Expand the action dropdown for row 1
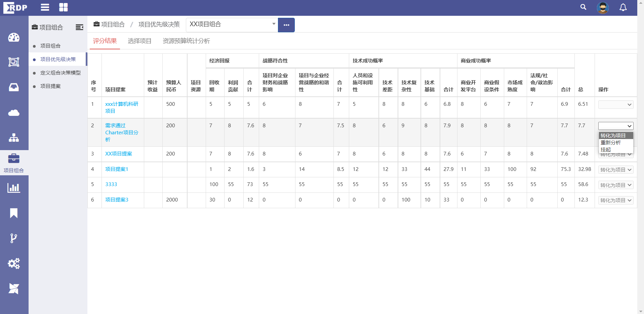The width and height of the screenshot is (644, 314). pyautogui.click(x=616, y=105)
